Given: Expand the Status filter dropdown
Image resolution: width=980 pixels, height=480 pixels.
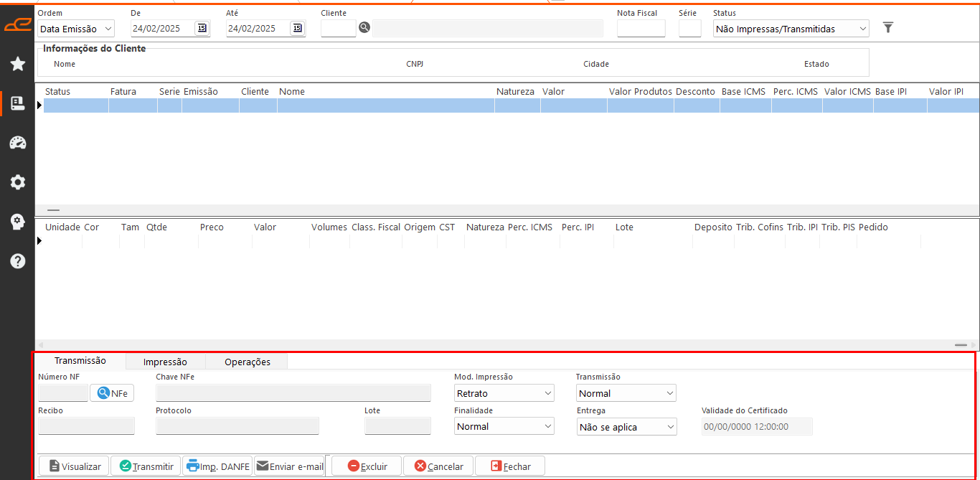Looking at the screenshot, I should (791, 29).
